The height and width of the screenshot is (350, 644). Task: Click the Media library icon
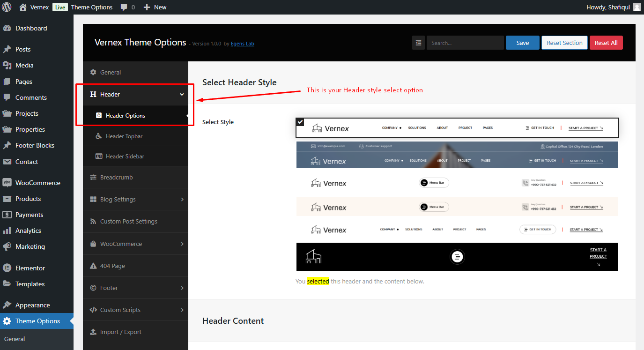7,65
